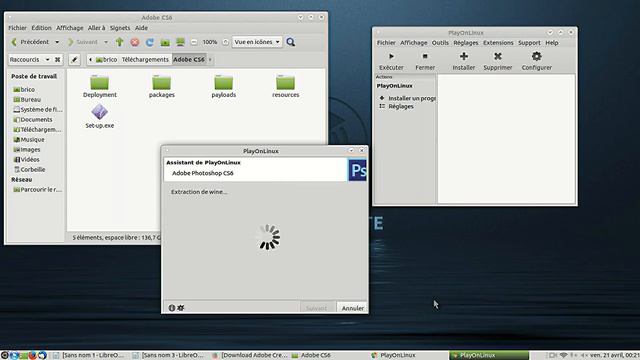Viewport: 640px width, 360px height.
Task: Open Vidéos in the sidebar
Action: pos(27,159)
